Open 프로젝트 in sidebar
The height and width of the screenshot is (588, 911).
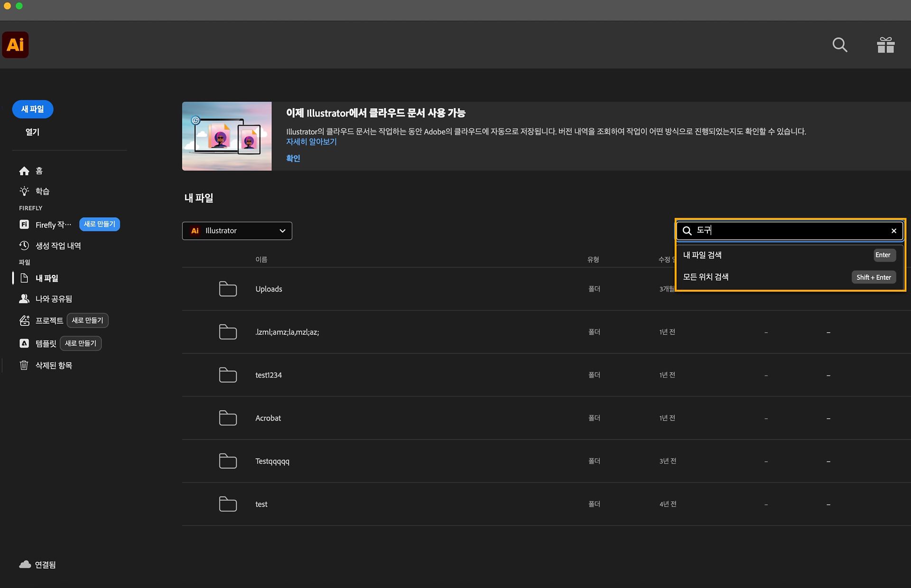pyautogui.click(x=49, y=321)
